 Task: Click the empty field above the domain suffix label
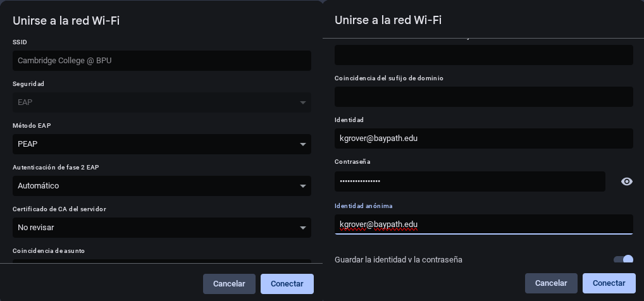click(x=483, y=55)
